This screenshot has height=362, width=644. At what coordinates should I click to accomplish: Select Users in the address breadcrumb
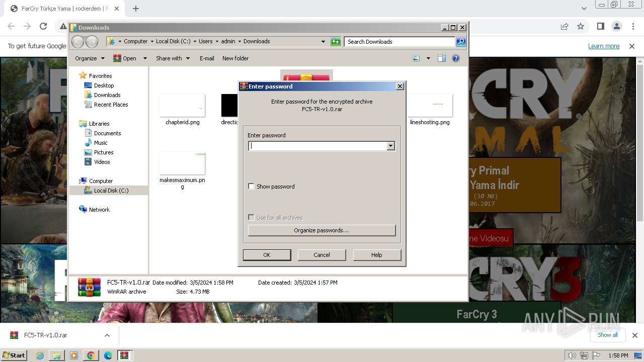(206, 42)
